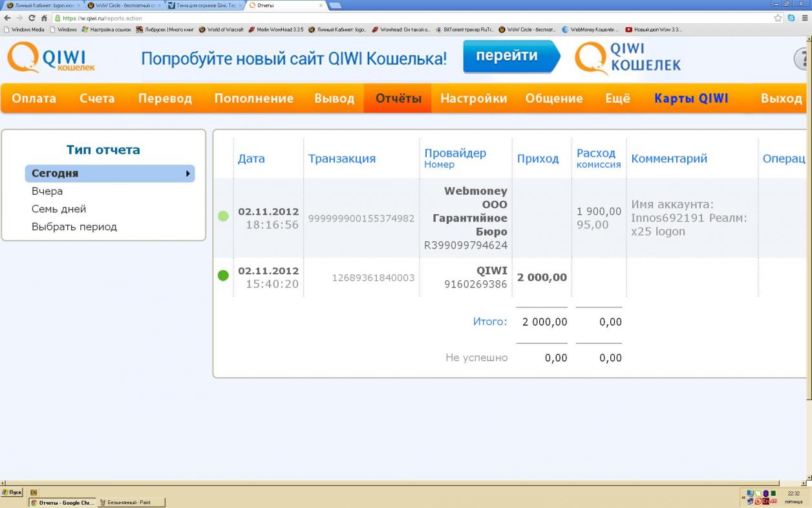This screenshot has width=812, height=508.
Task: Select the Вчера report type
Action: pyautogui.click(x=47, y=192)
